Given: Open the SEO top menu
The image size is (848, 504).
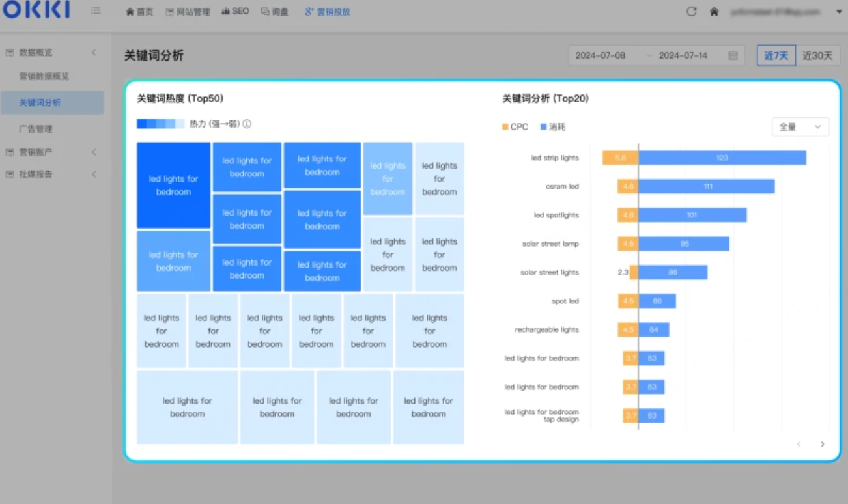Looking at the screenshot, I should (x=235, y=12).
